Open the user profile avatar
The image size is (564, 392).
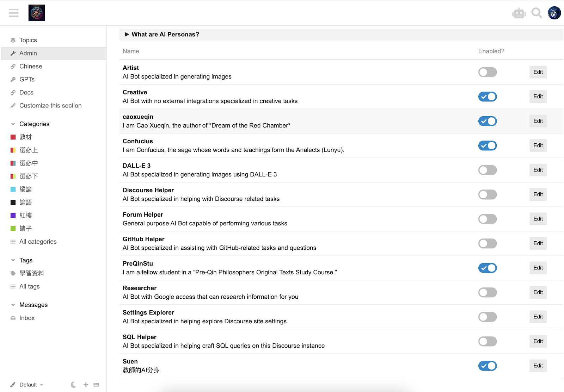[554, 13]
